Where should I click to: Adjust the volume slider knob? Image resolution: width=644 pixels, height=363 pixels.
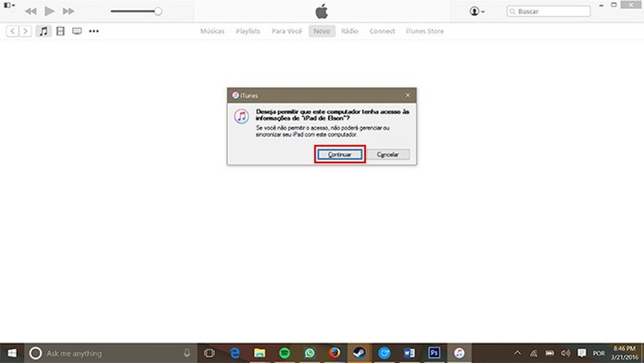click(x=158, y=12)
